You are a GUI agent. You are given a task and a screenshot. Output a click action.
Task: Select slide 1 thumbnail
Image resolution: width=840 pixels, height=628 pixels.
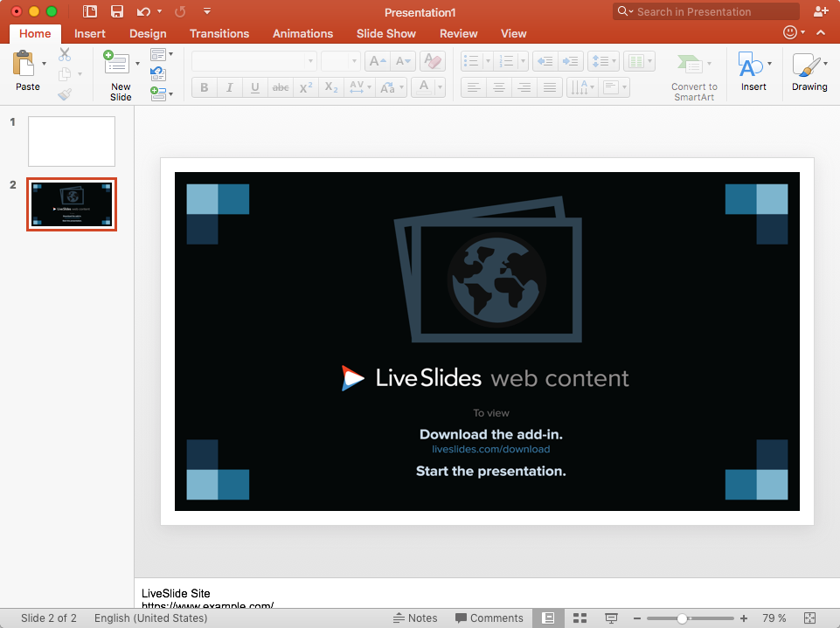coord(72,141)
